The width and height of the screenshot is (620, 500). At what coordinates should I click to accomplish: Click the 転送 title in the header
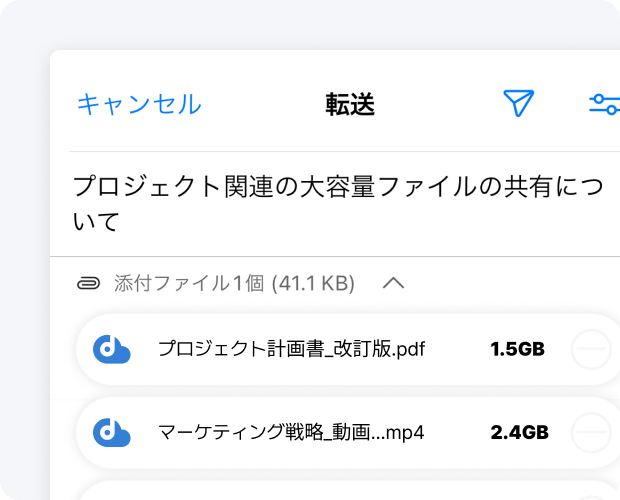point(350,104)
